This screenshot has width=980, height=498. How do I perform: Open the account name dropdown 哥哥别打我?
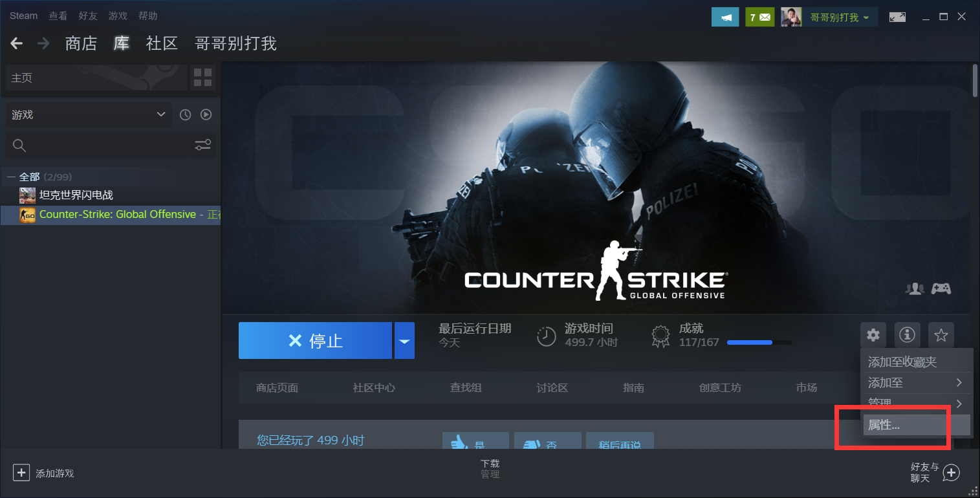(841, 17)
